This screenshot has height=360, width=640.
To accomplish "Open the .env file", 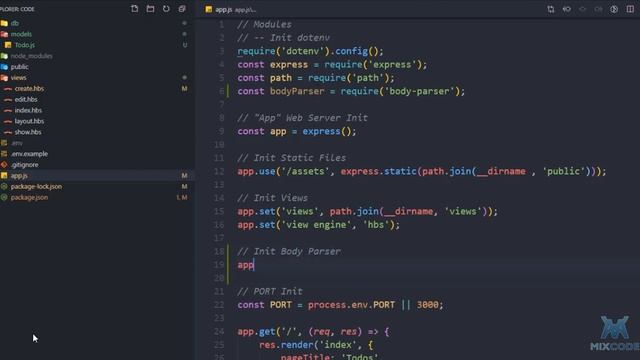I will (x=16, y=143).
